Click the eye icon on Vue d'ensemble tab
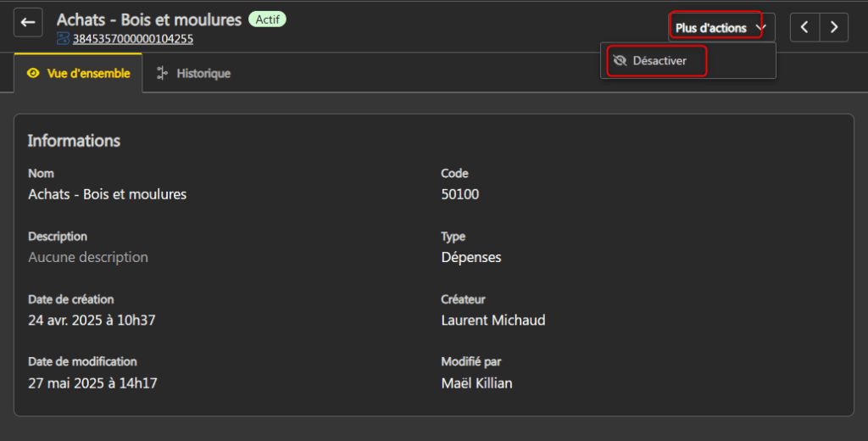 pos(33,74)
